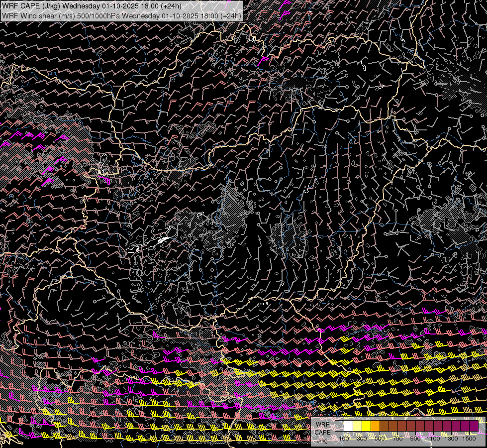This screenshot has width=487, height=448.
Task: Click the WRF CAPE title line
Action: point(92,6)
